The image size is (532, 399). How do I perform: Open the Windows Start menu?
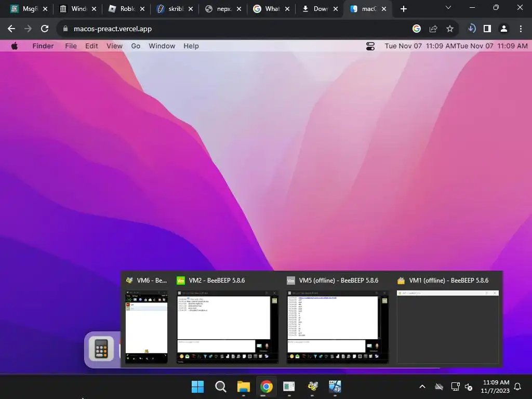[197, 387]
